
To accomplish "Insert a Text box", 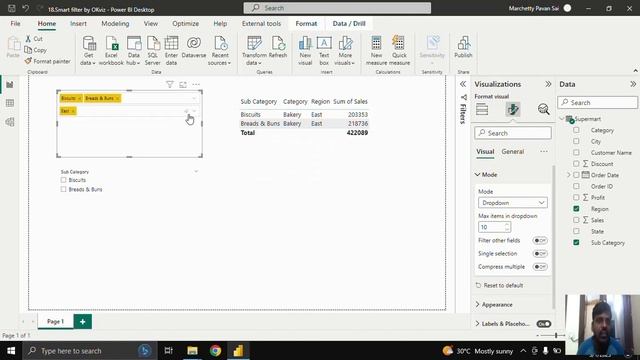I will pyautogui.click(x=324, y=50).
